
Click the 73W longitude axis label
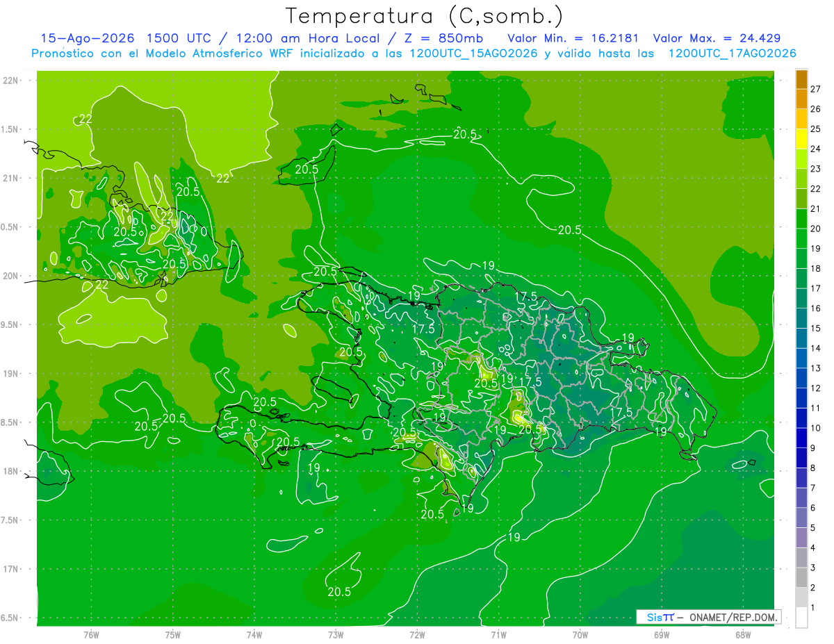point(336,635)
